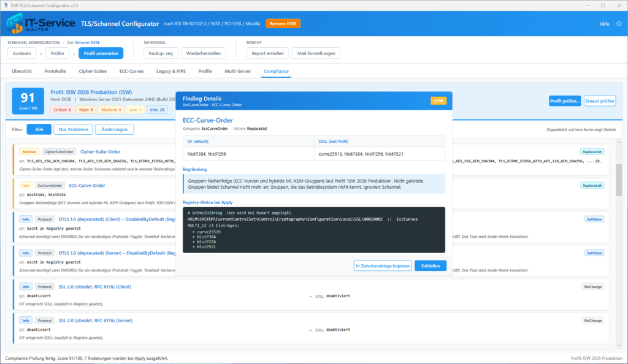Click the LOW severity badge in dialog

click(438, 100)
